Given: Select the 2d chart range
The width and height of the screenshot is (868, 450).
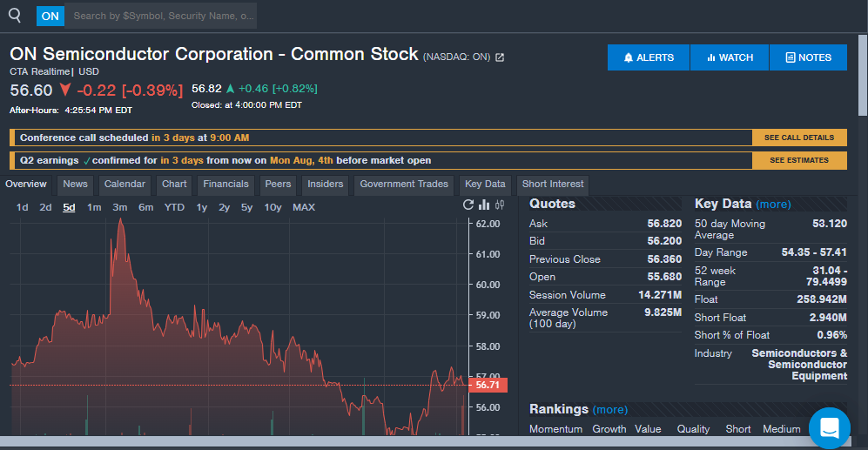Looking at the screenshot, I should [x=45, y=207].
